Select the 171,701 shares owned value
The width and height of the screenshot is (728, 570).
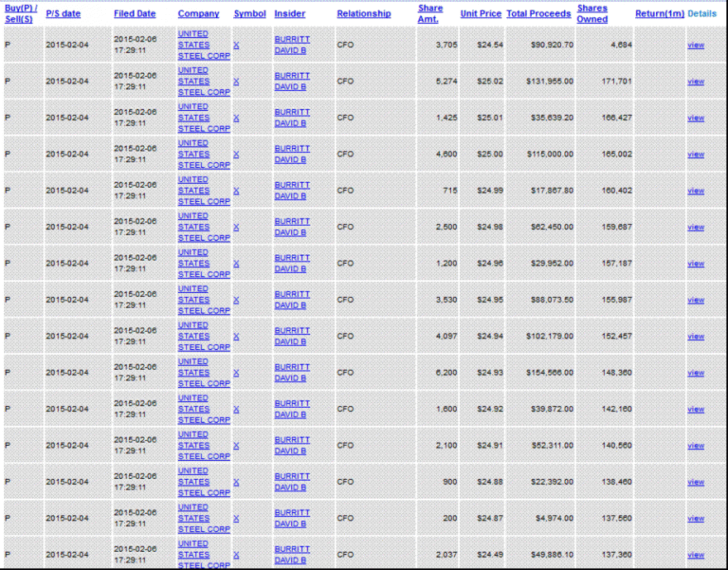click(x=616, y=81)
